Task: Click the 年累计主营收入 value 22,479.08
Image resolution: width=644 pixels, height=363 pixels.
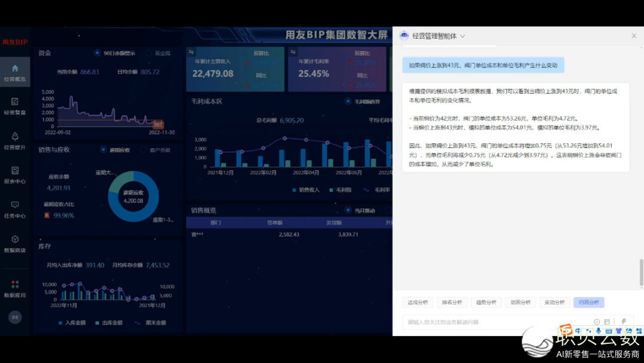Action: 213,73
